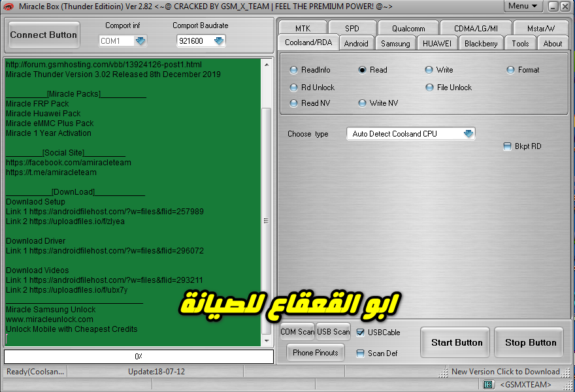This screenshot has height=392, width=575.
Task: Click 'Unlock Mobile with Cheapest Credits' log line
Action: point(71,329)
